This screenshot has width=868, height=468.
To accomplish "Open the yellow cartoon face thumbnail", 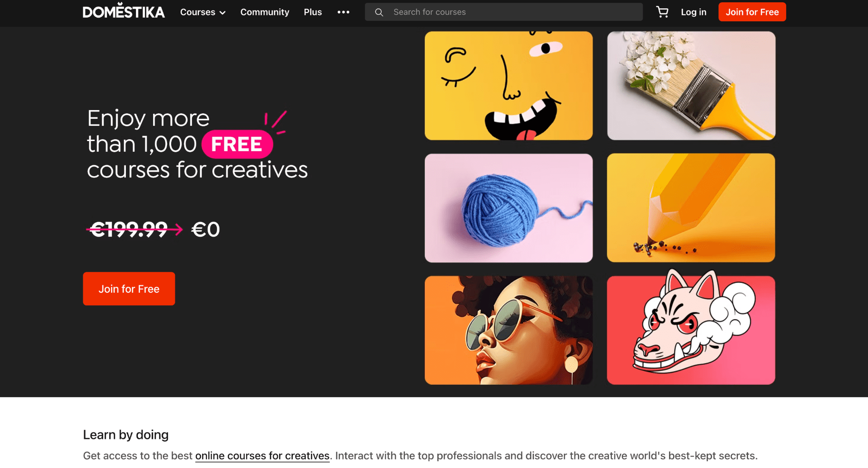I will coord(508,86).
